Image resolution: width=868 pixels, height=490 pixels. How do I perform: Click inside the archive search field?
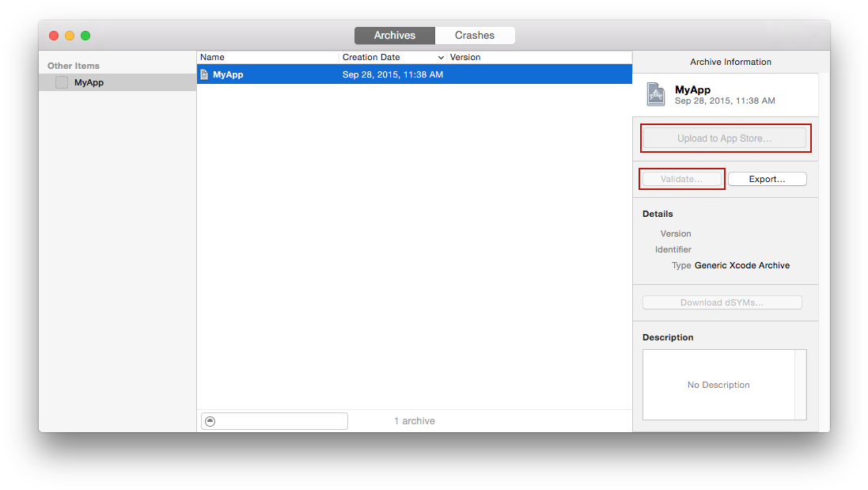[277, 420]
